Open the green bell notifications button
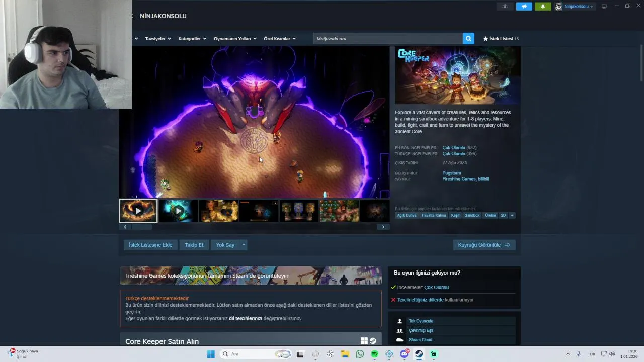The width and height of the screenshot is (644, 362). [543, 7]
